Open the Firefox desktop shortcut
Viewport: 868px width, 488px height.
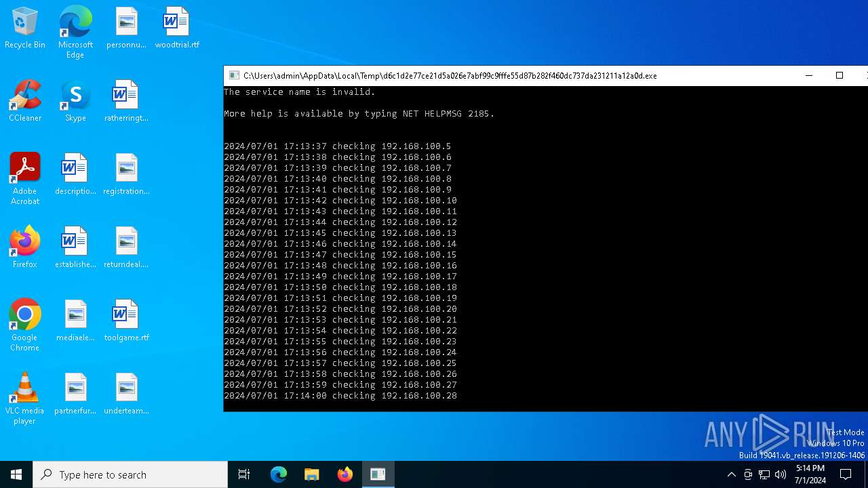point(25,248)
